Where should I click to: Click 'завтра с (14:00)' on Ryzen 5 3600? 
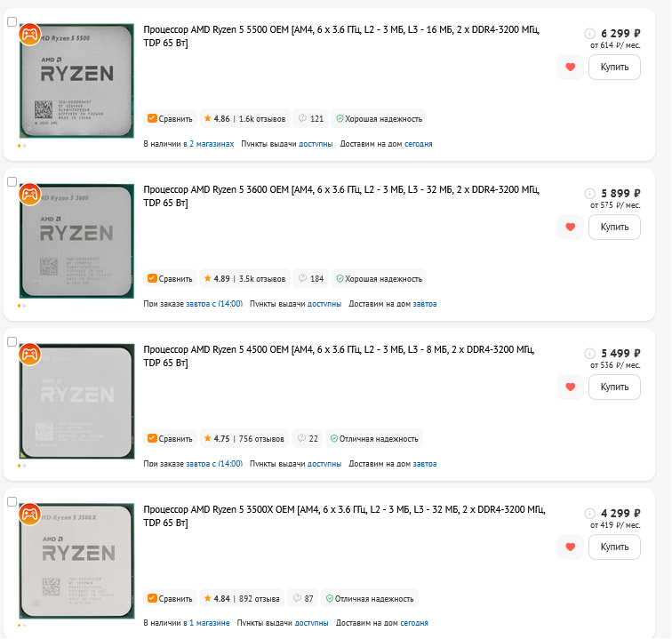pos(214,303)
